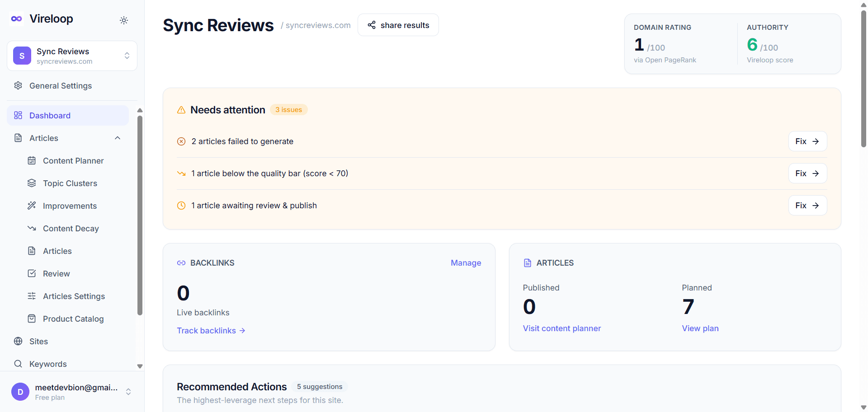
Task: Open Content Planner calendar icon
Action: pyautogui.click(x=32, y=160)
